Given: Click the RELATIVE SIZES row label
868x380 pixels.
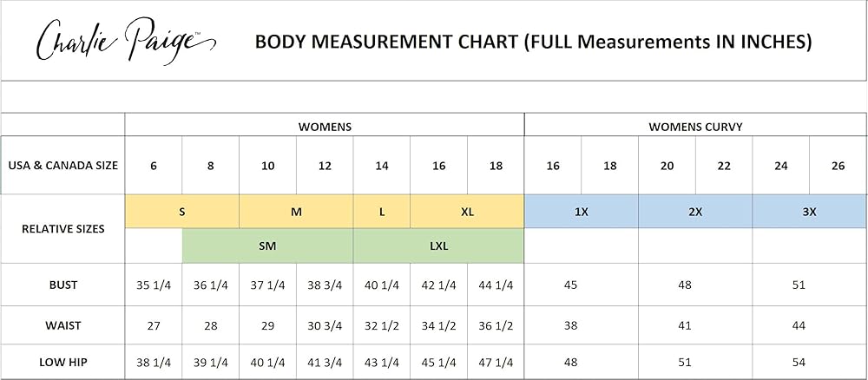Looking at the screenshot, I should point(63,229).
